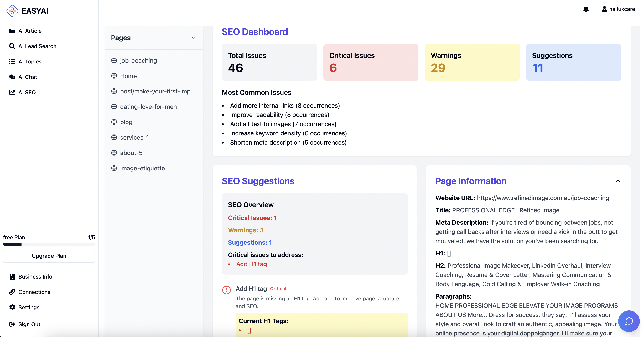Viewport: 644px width, 337px height.
Task: Click the AI Topics list icon
Action: point(12,61)
